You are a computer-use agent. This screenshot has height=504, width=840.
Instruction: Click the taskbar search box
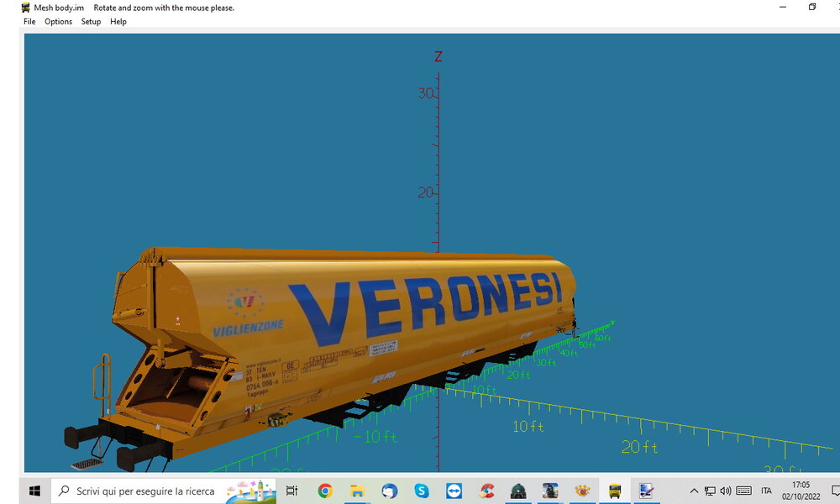[x=164, y=491]
